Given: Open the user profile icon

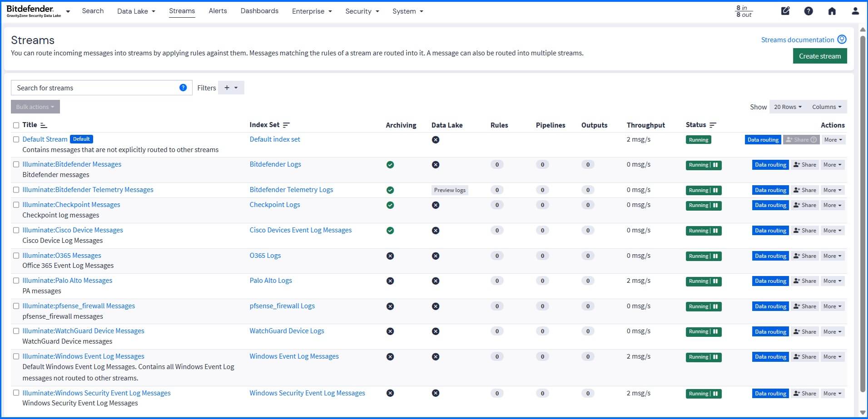Looking at the screenshot, I should click(x=856, y=11).
